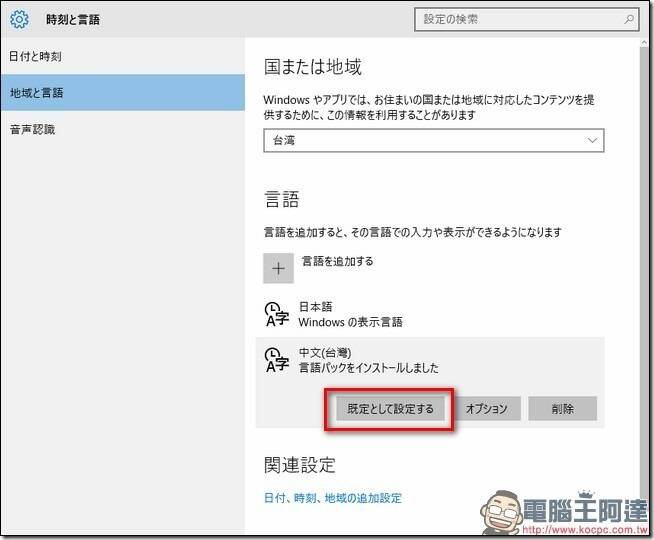The width and height of the screenshot is (654, 540).
Task: Focus the 設定の検索 search field
Action: [526, 19]
